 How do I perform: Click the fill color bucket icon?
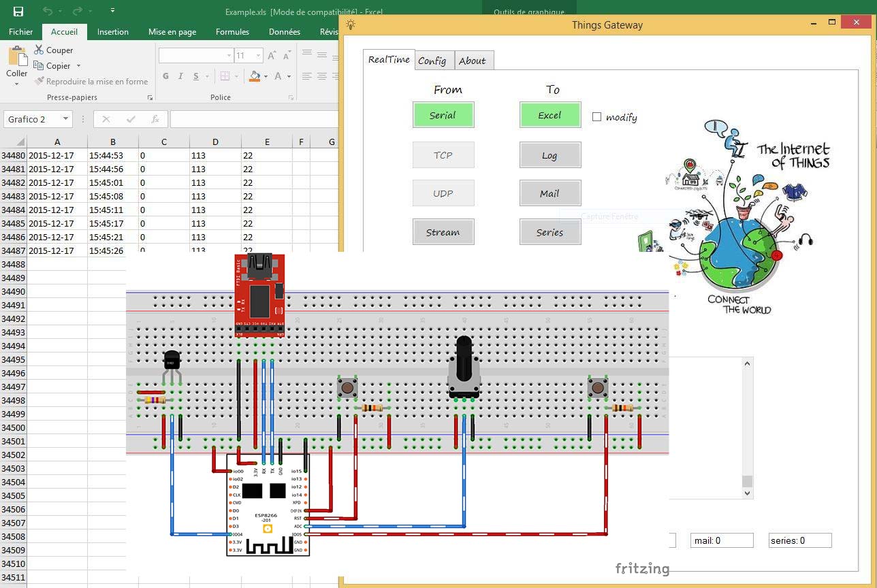(x=255, y=76)
